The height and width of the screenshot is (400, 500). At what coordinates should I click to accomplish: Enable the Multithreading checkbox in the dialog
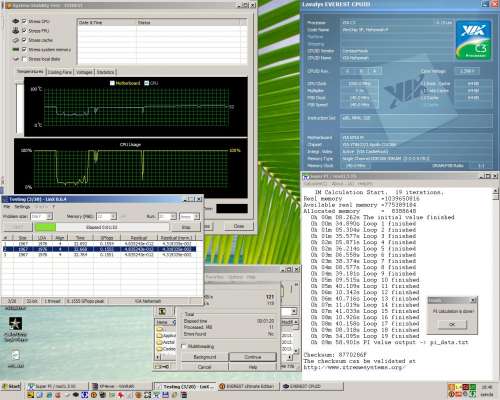[x=184, y=346]
